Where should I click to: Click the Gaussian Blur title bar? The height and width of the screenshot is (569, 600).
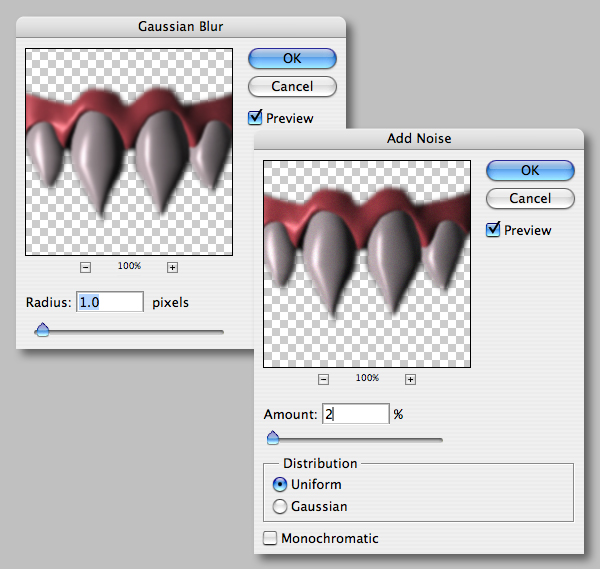point(181,26)
